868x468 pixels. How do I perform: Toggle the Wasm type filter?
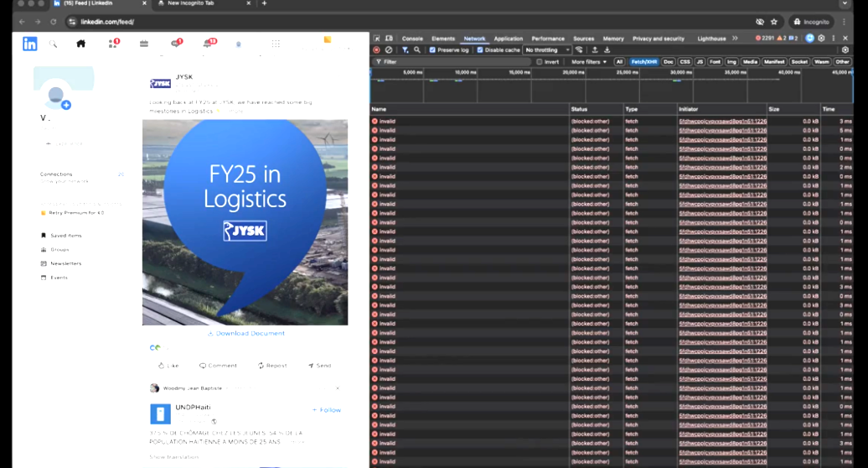click(x=821, y=62)
